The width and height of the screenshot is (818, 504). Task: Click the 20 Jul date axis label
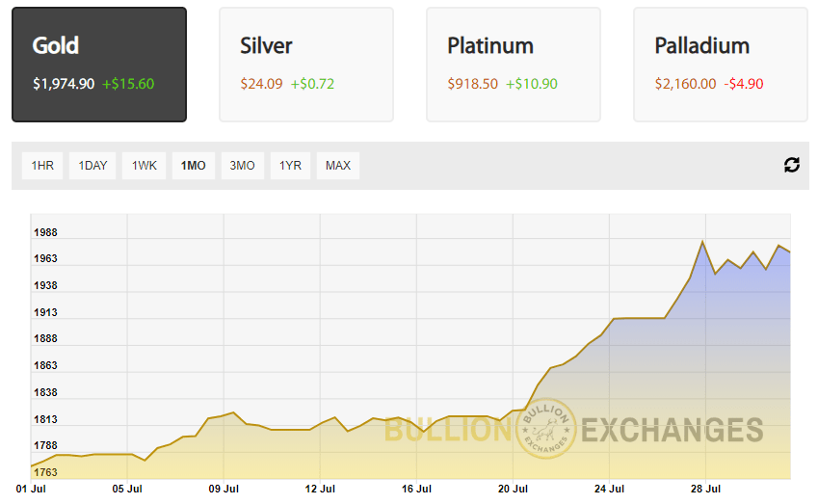tap(514, 489)
